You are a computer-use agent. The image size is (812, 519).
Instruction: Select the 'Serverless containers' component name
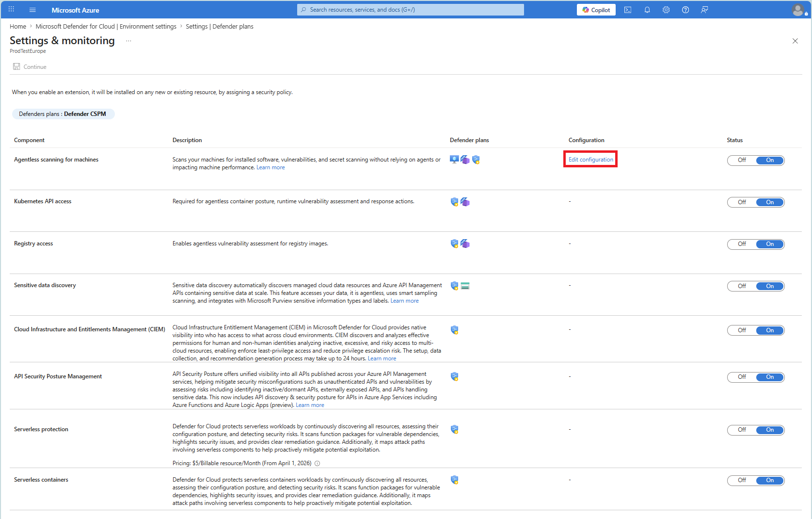[x=41, y=480]
